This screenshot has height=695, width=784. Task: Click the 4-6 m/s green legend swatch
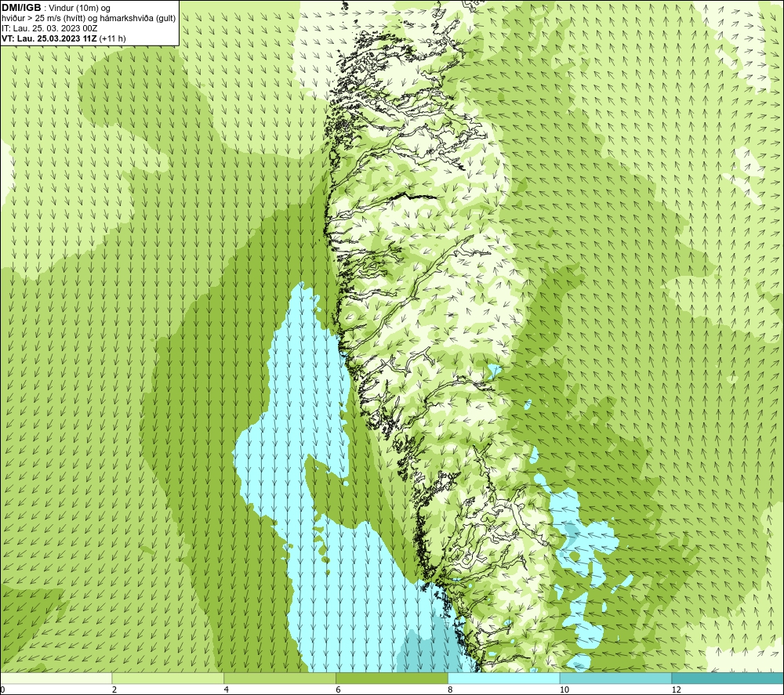tap(280, 678)
